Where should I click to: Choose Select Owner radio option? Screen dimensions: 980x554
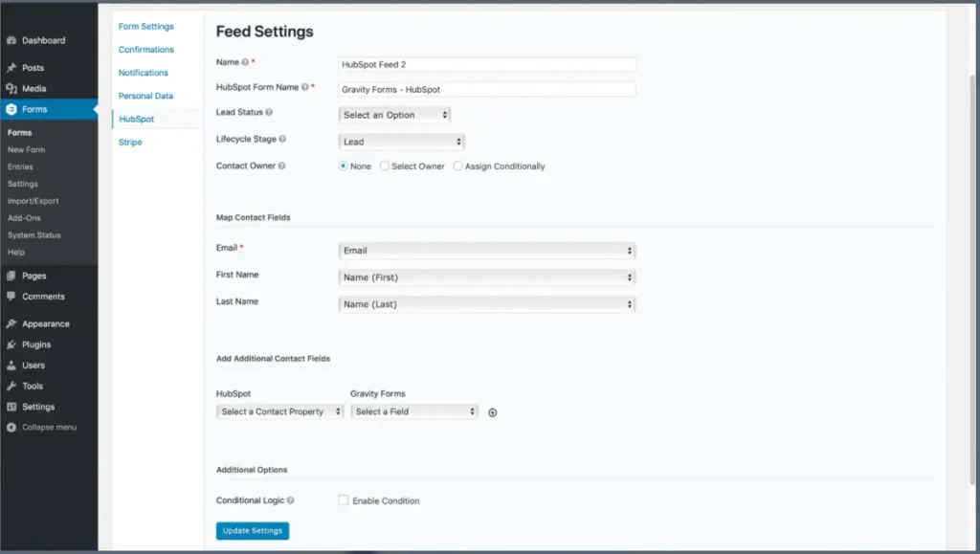tap(385, 166)
